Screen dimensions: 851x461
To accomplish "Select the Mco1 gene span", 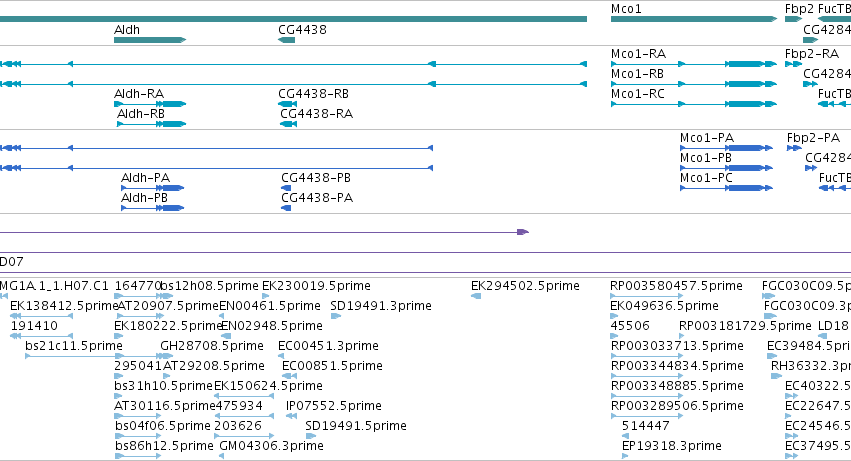I will coord(694,19).
